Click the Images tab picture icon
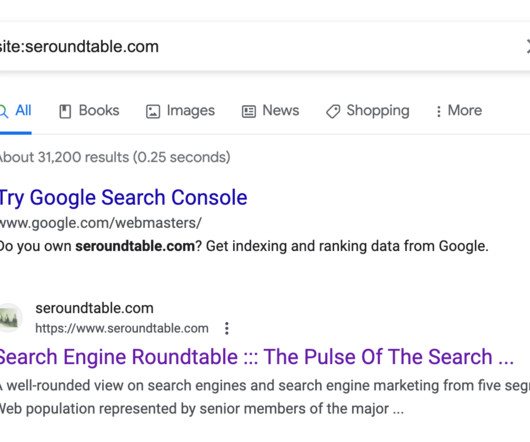Viewport: 530px width, 442px height. tap(153, 111)
